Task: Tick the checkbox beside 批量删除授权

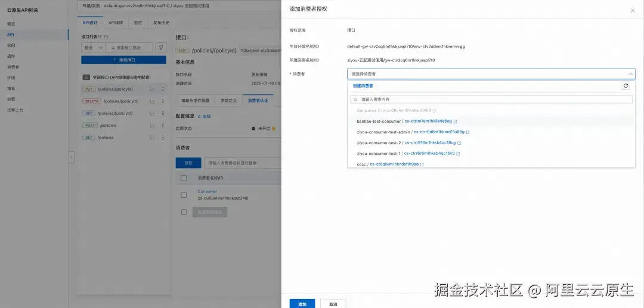Action: (x=184, y=212)
